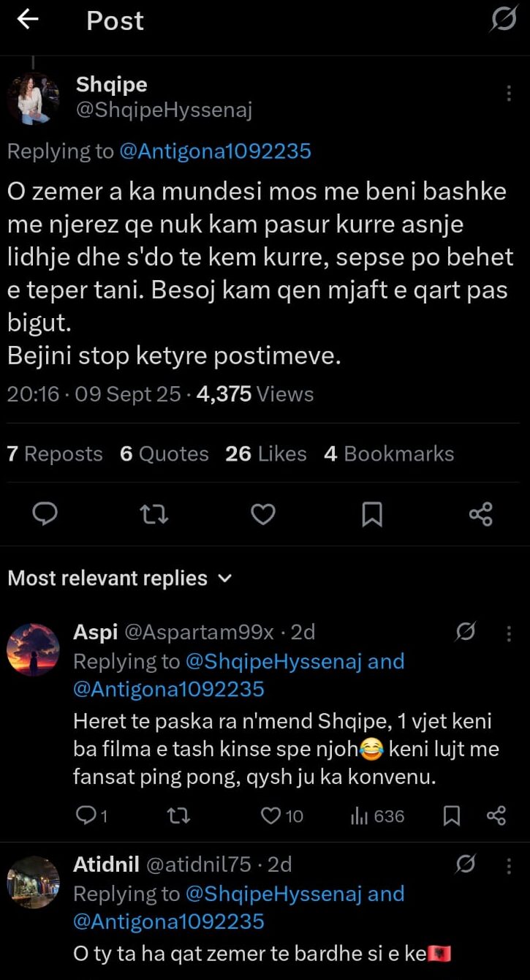The image size is (530, 980).
Task: Open more options on Aspi's reply
Action: click(x=509, y=633)
